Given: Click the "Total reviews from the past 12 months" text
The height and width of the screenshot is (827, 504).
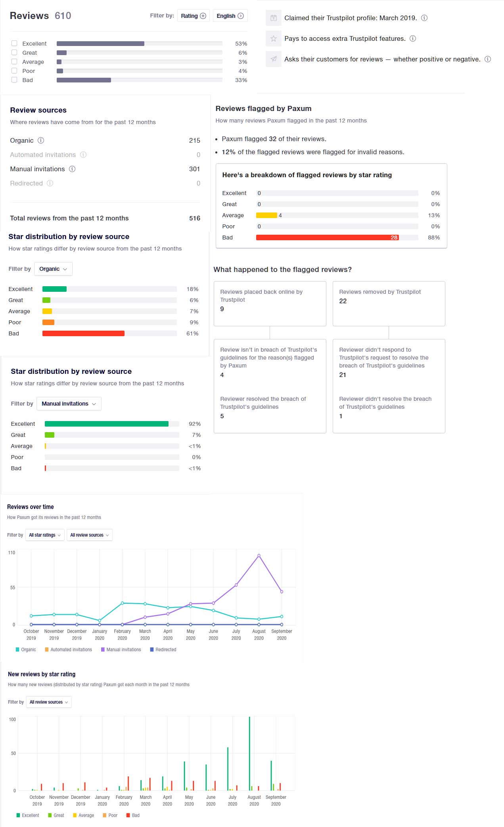Looking at the screenshot, I should pyautogui.click(x=69, y=218).
